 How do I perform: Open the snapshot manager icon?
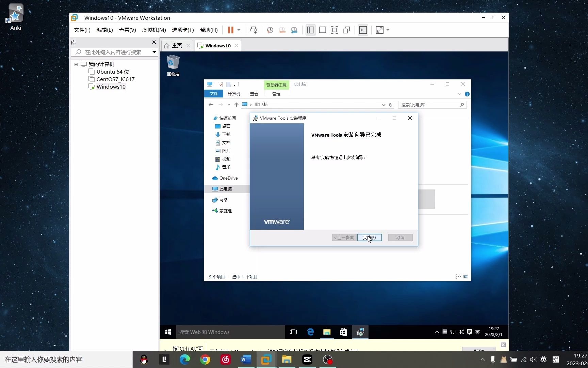294,30
